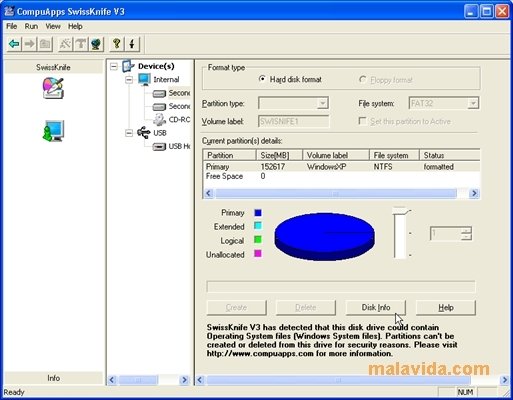Click the NUM indicator in the status bar
Screen dimensions: 513x400
[x=465, y=392]
